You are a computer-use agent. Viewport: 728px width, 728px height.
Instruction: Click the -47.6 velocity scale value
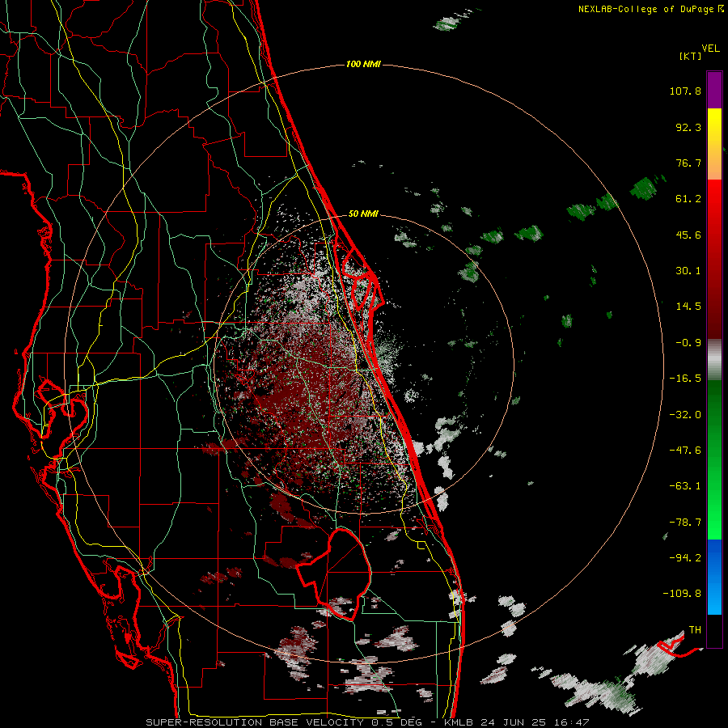(x=685, y=451)
